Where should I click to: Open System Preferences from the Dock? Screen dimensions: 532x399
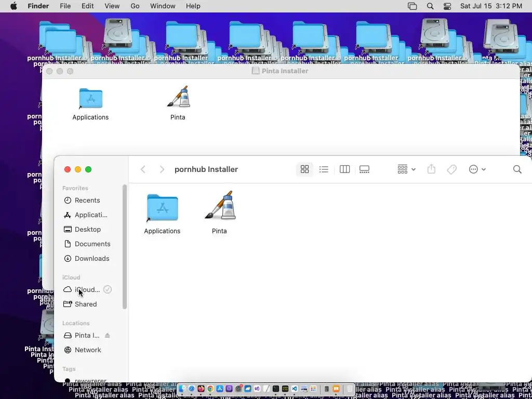click(238, 389)
